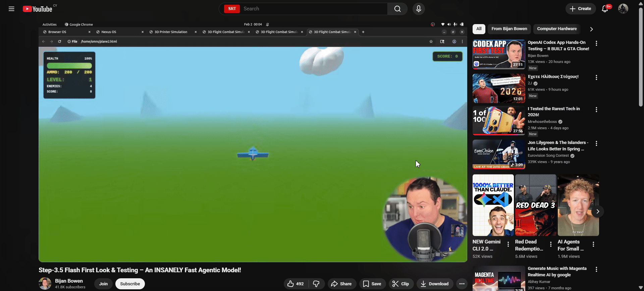Click the Browser OS tab in video
Image resolution: width=644 pixels, height=291 pixels.
(66, 32)
